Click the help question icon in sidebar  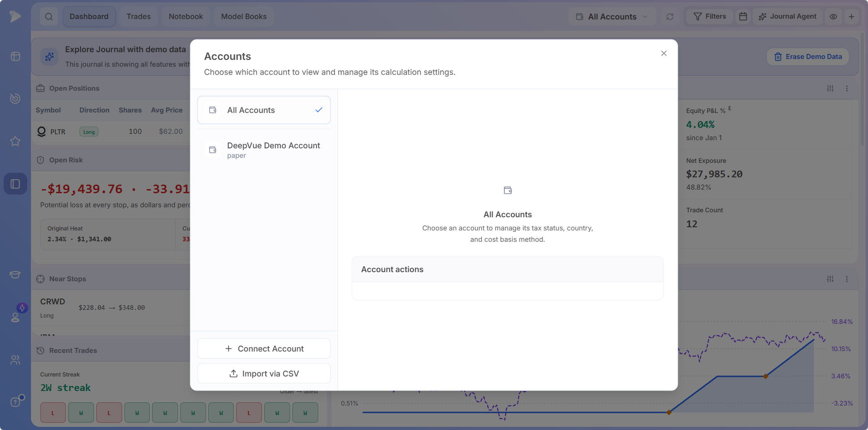pos(15,402)
